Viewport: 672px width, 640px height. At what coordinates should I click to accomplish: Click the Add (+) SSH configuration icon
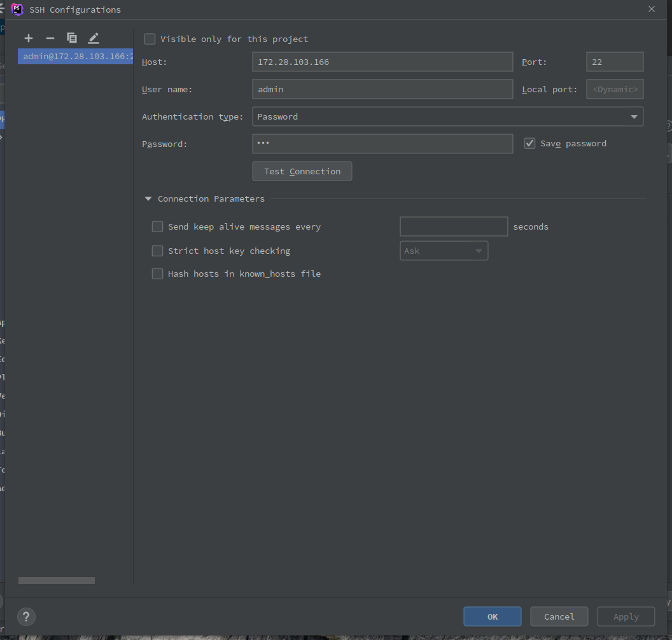click(29, 38)
